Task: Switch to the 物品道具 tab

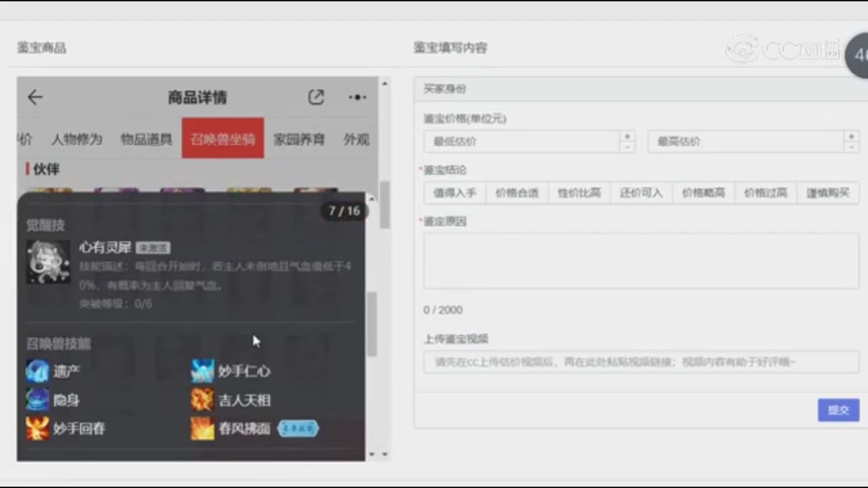Action: tap(146, 139)
